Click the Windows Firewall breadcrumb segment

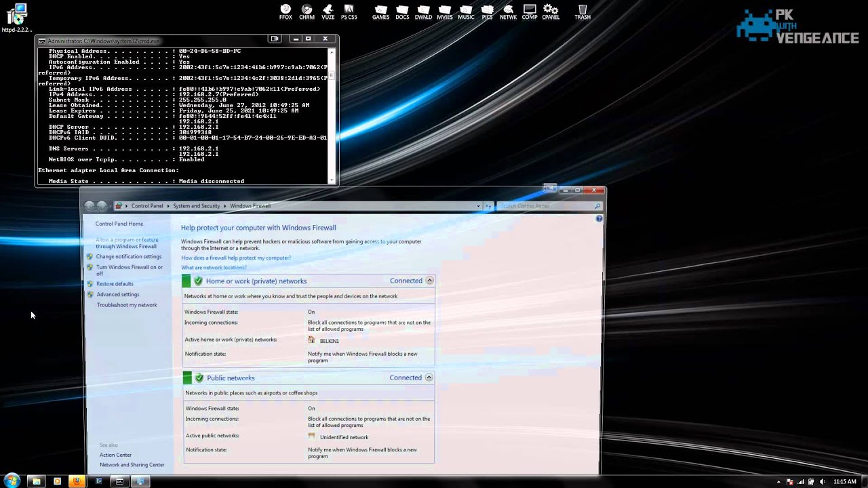[250, 206]
